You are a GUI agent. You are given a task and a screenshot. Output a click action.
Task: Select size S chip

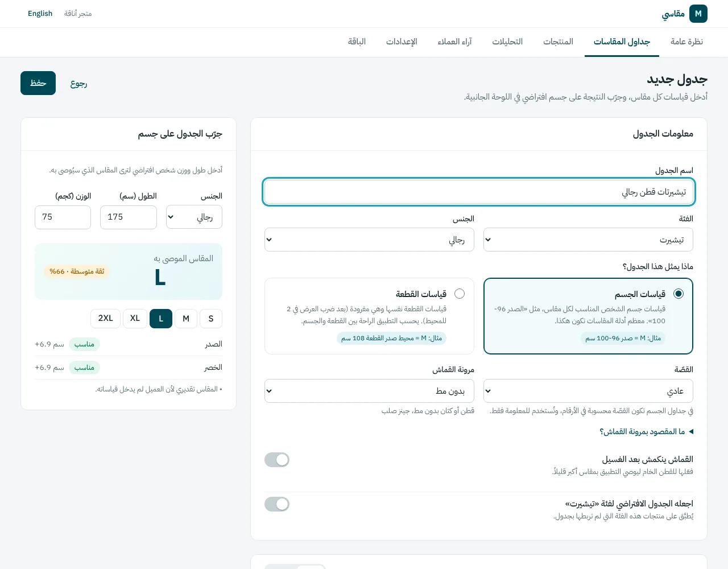click(211, 319)
